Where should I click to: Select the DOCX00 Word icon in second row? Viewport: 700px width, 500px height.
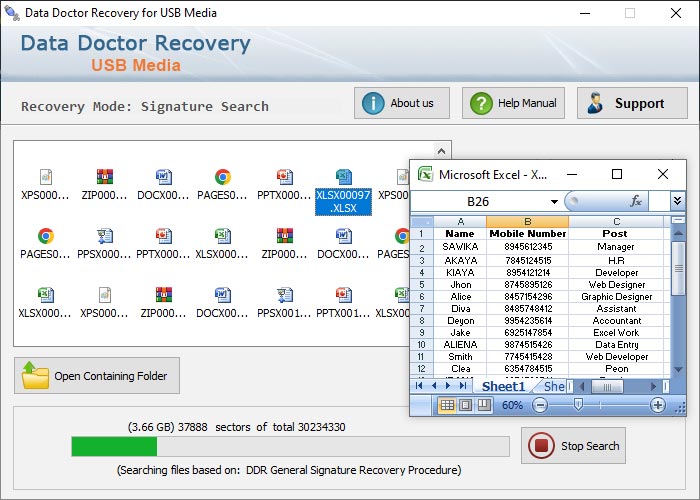click(x=343, y=236)
